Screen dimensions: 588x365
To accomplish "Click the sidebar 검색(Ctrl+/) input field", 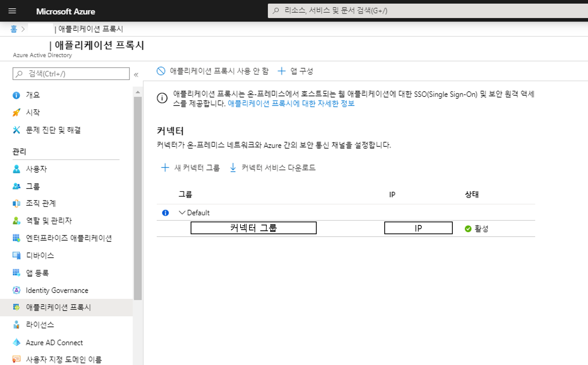I will coord(71,73).
